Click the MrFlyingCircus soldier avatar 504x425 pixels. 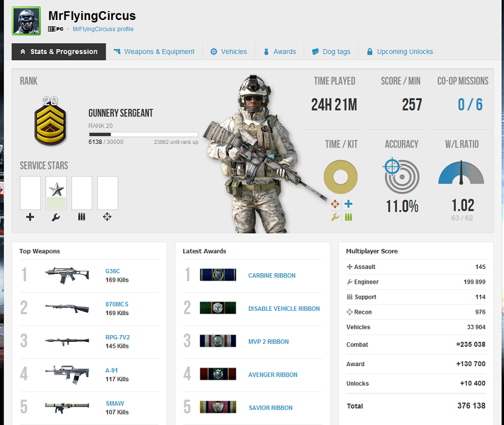point(26,21)
